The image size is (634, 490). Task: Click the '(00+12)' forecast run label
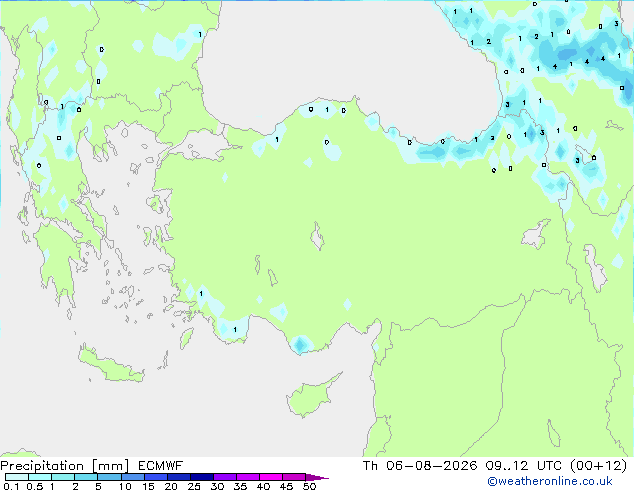[x=598, y=466]
